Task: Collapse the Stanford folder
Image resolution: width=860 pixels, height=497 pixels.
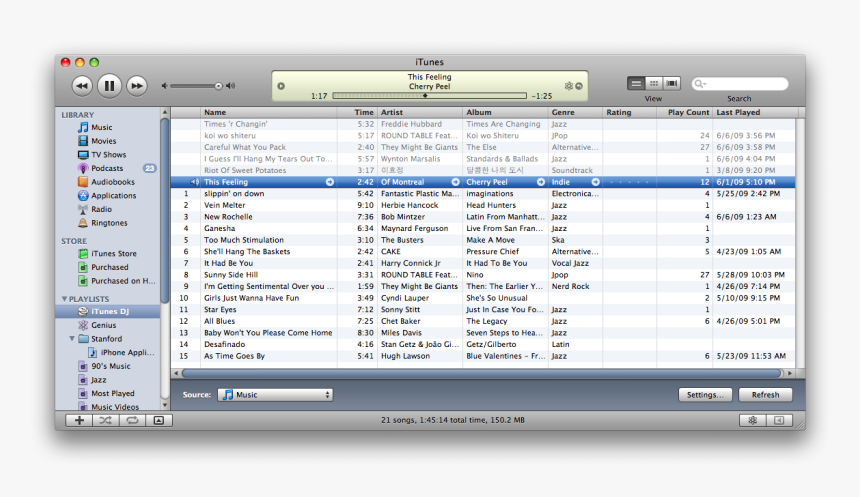Action: point(72,338)
